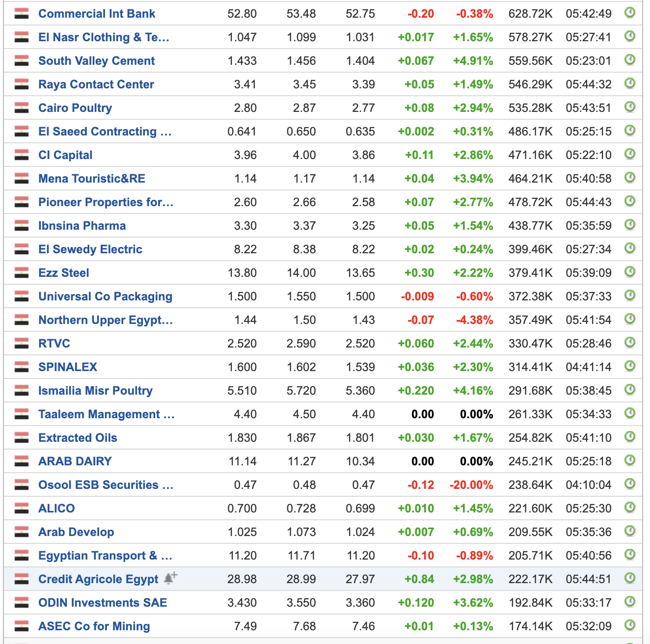The image size is (650, 644).
Task: Open the SPINALEX stock link
Action: tap(68, 367)
